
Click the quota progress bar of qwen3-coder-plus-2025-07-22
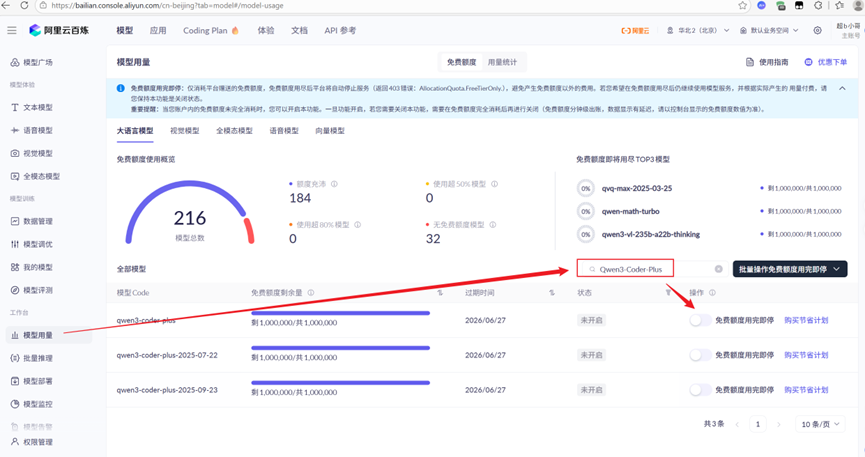[340, 348]
